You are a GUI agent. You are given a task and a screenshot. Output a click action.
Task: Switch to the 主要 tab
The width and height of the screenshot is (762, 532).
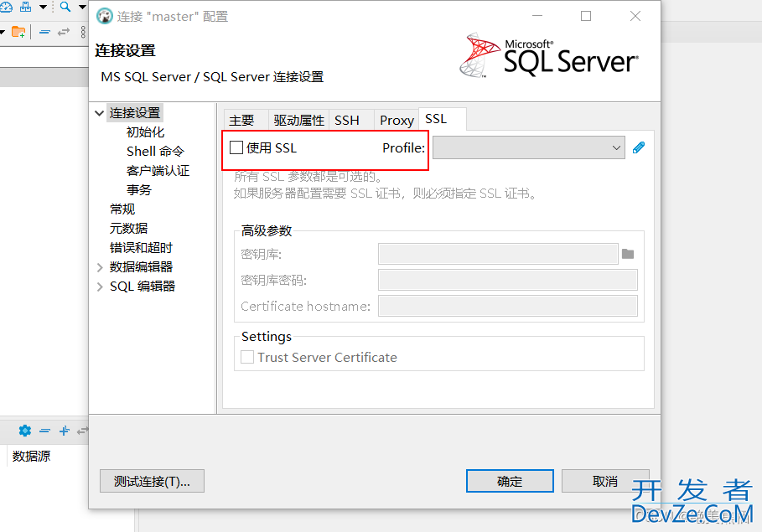coord(241,120)
